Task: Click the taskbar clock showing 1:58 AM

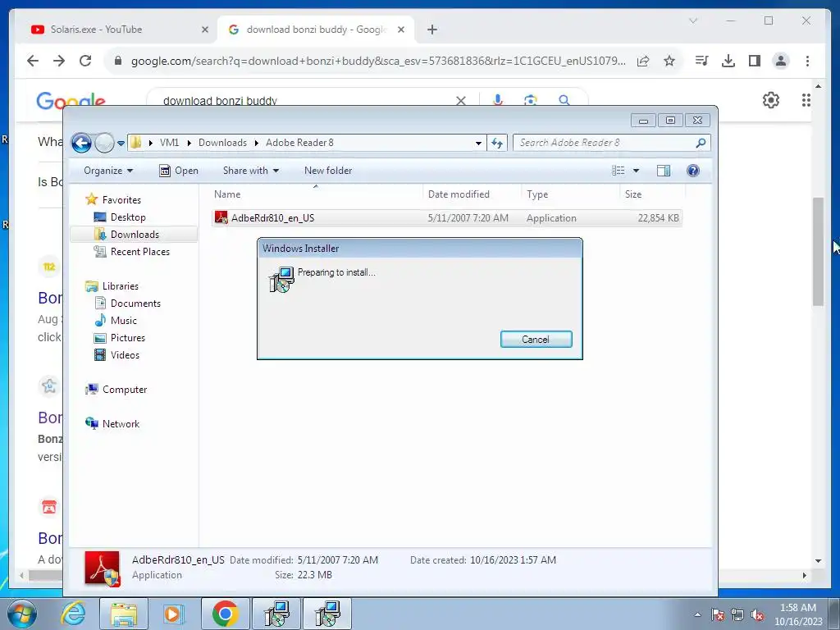Action: [797, 614]
